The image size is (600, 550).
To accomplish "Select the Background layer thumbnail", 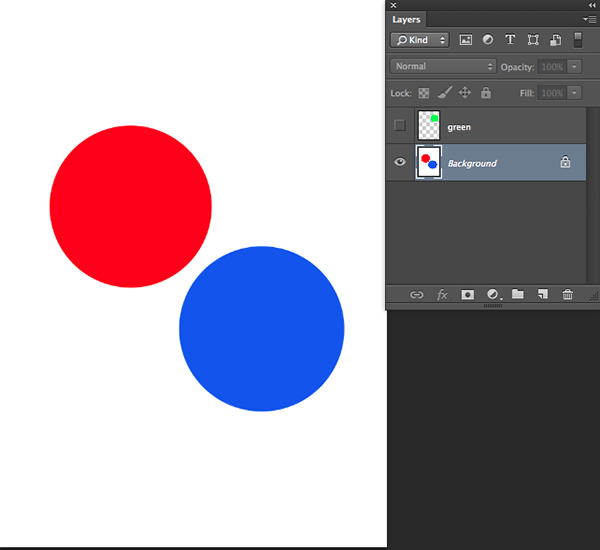I will click(x=429, y=162).
